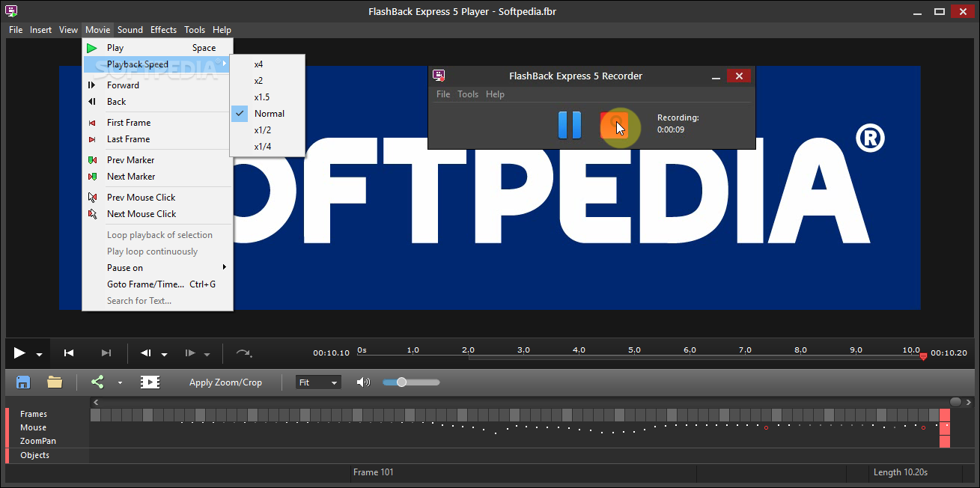This screenshot has height=488, width=980.
Task: Click the curved arrow goto icon
Action: pos(243,353)
